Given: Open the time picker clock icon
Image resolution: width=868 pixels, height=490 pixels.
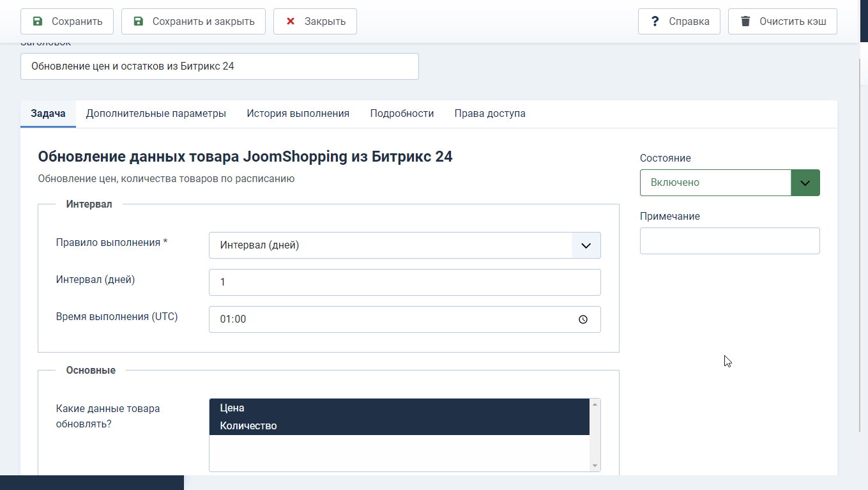Looking at the screenshot, I should [x=582, y=319].
